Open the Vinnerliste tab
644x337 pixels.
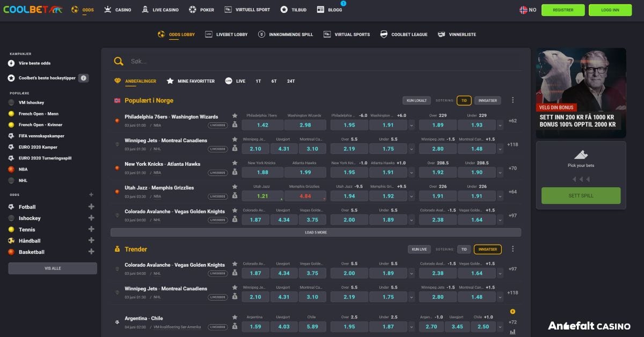(x=457, y=34)
